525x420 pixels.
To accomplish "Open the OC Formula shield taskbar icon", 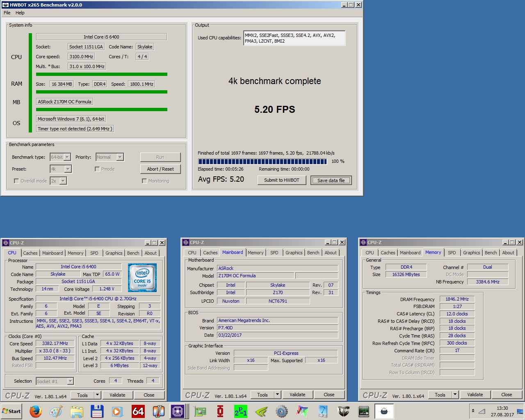I will click(x=343, y=411).
